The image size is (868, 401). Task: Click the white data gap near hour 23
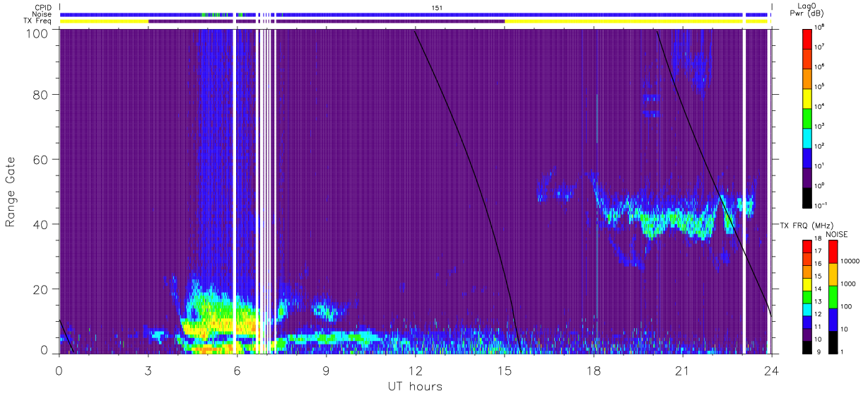[x=744, y=191]
